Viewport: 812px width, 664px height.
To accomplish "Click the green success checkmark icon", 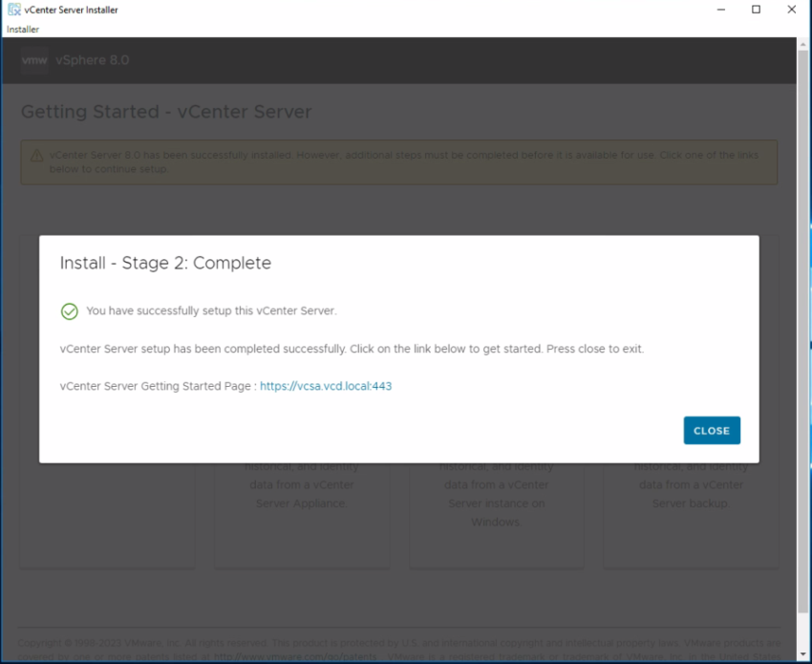I will (x=69, y=311).
